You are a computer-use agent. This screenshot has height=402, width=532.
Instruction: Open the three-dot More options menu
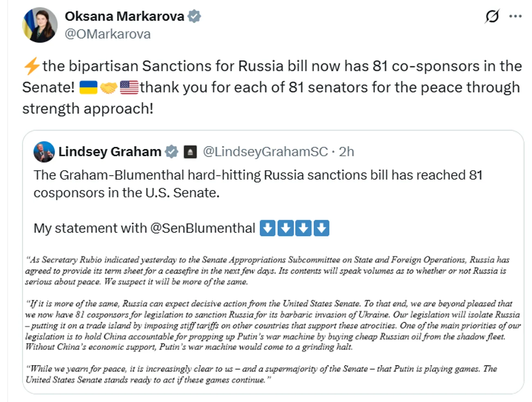pyautogui.click(x=515, y=16)
